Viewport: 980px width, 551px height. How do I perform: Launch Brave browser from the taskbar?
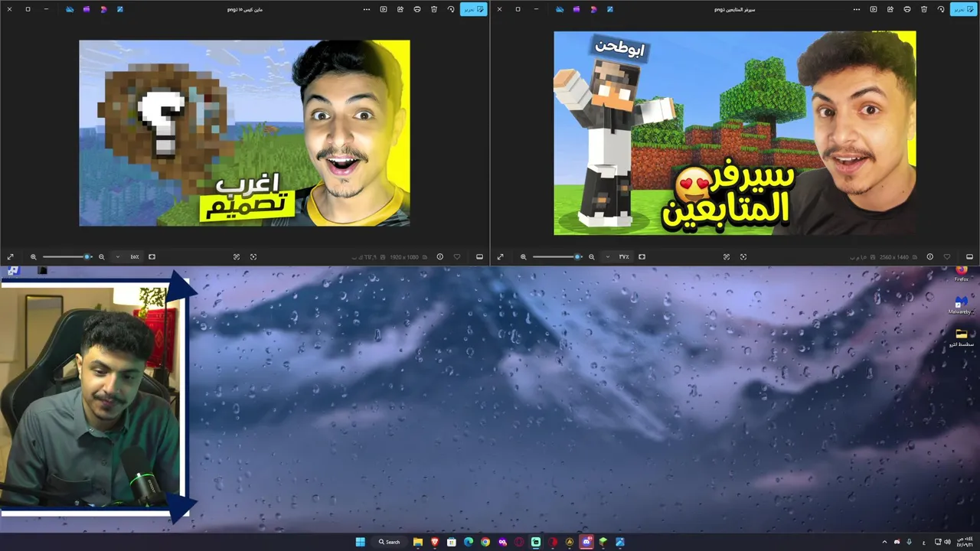click(435, 542)
